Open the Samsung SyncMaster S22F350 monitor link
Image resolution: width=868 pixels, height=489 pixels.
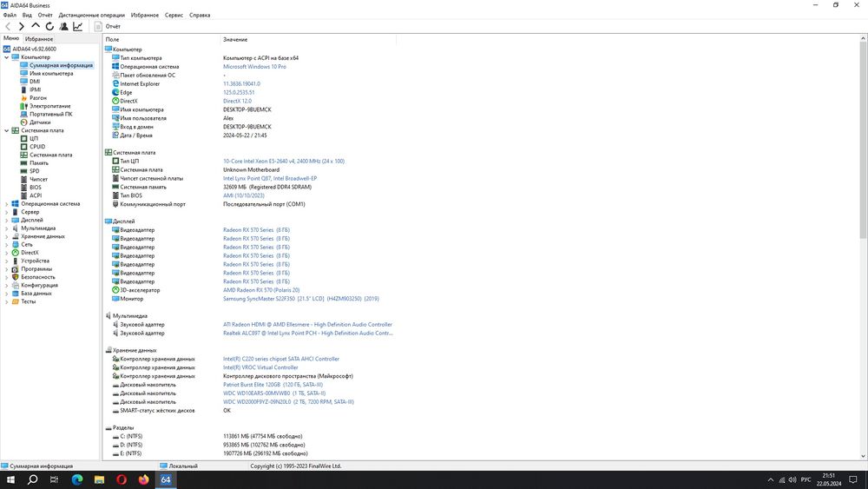301,299
